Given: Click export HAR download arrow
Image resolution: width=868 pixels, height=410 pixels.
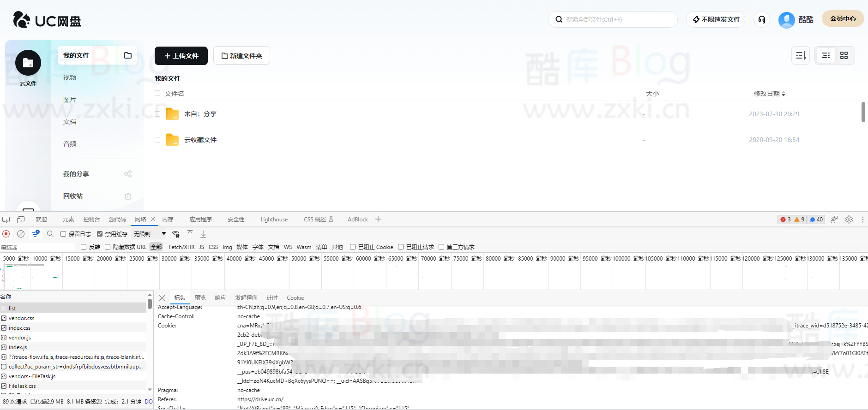Looking at the screenshot, I should tap(203, 234).
